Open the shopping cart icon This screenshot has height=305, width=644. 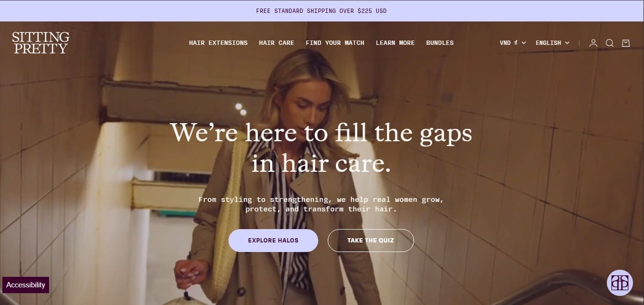[626, 43]
